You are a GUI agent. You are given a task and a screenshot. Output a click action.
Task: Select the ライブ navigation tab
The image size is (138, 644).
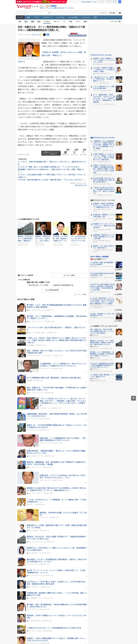tap(37, 17)
